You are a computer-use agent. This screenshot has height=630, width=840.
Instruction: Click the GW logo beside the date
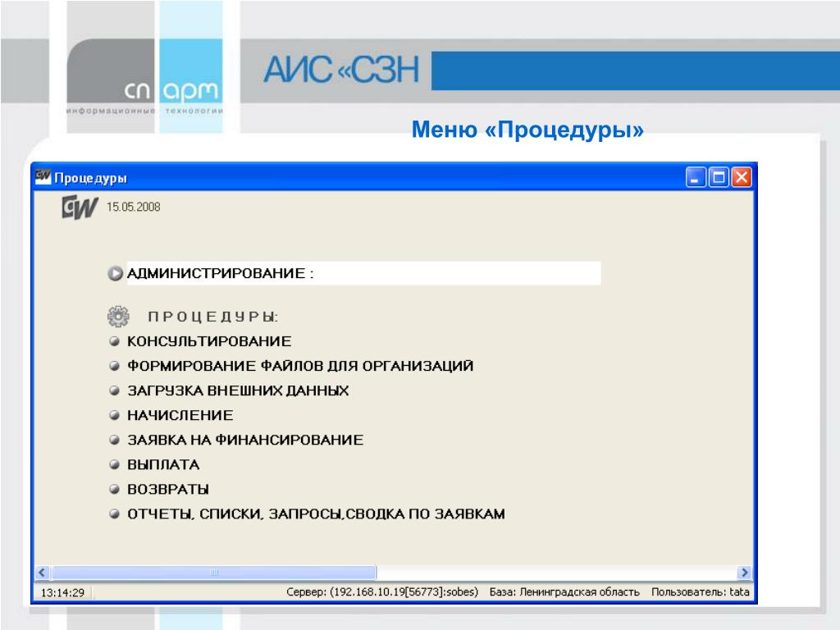[x=80, y=208]
